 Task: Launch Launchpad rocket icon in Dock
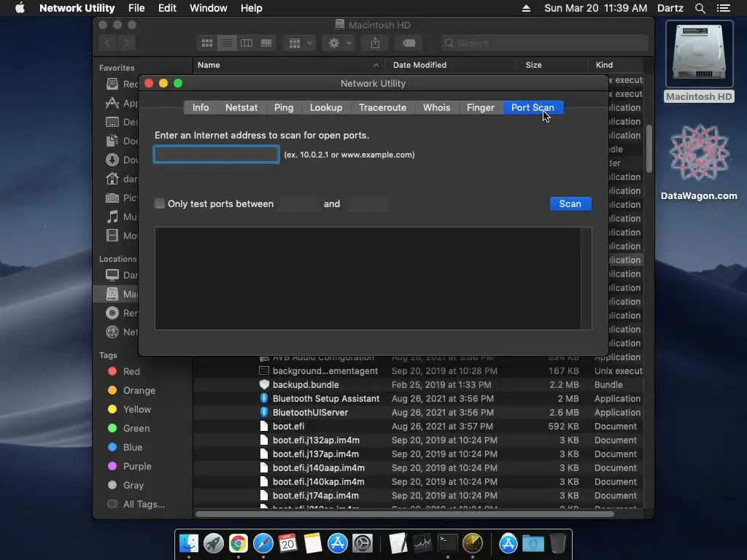(x=214, y=543)
